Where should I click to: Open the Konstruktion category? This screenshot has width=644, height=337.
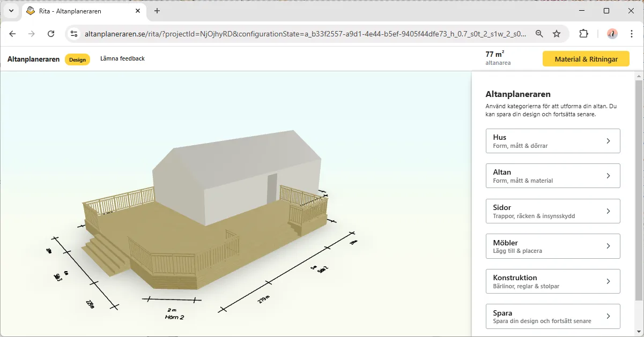pyautogui.click(x=553, y=281)
